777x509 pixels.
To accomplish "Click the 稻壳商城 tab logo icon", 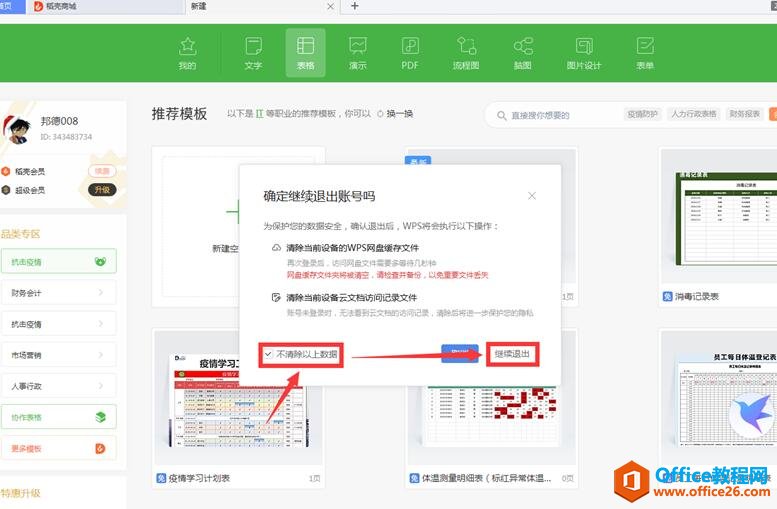I will click(x=38, y=6).
